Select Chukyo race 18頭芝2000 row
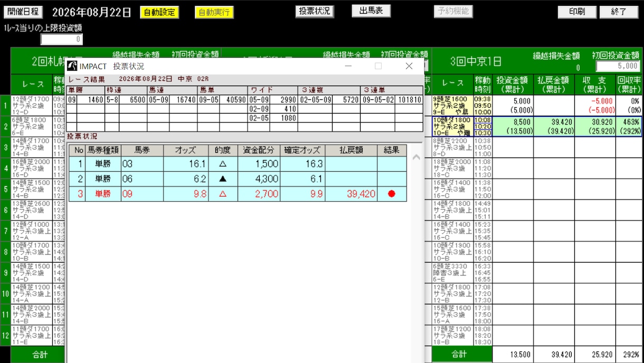Viewport: 644px width, 363px height. click(453, 169)
